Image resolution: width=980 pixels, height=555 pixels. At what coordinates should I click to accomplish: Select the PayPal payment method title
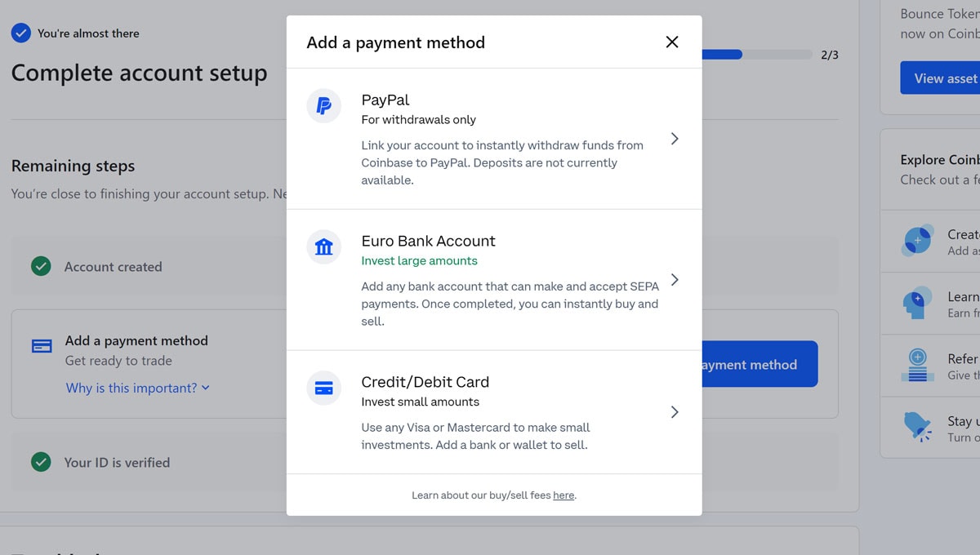(x=385, y=100)
